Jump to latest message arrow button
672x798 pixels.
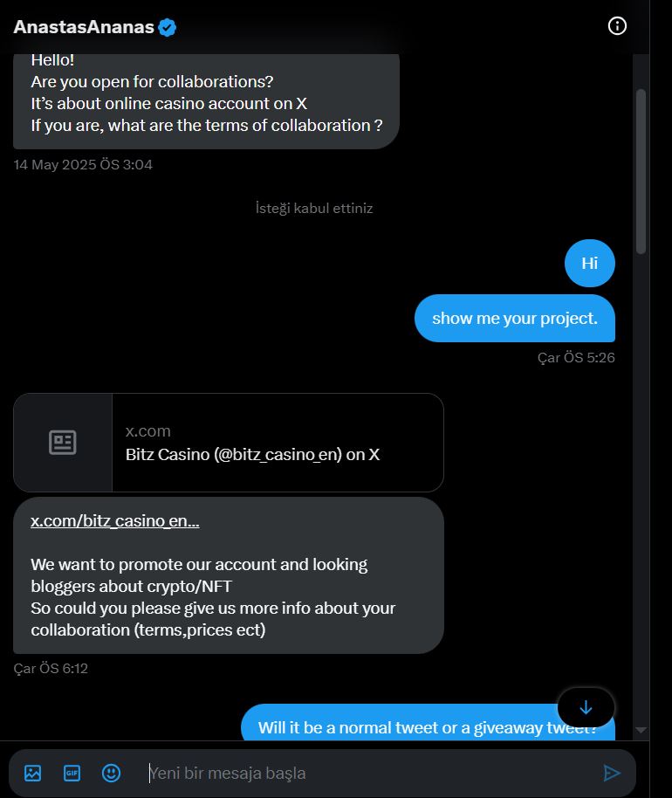[x=586, y=707]
